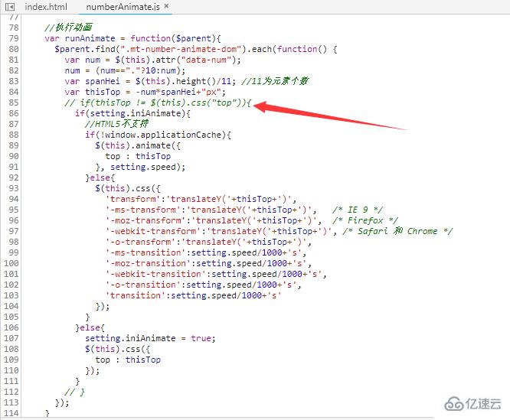This screenshot has width=510, height=420.
Task: Click the "//执行动画" comment
Action: [69, 28]
